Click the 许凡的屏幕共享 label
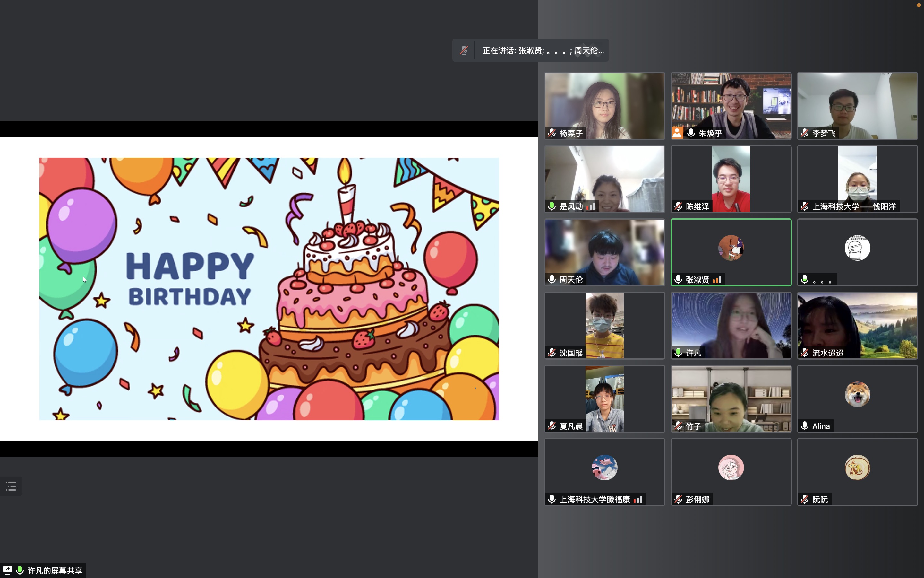This screenshot has height=578, width=924. click(x=55, y=570)
